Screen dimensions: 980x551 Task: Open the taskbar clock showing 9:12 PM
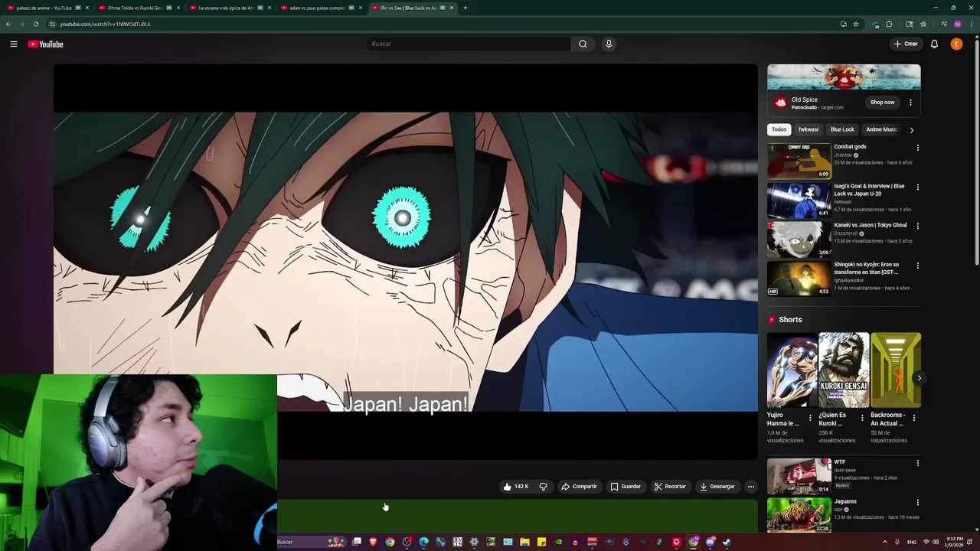[954, 542]
